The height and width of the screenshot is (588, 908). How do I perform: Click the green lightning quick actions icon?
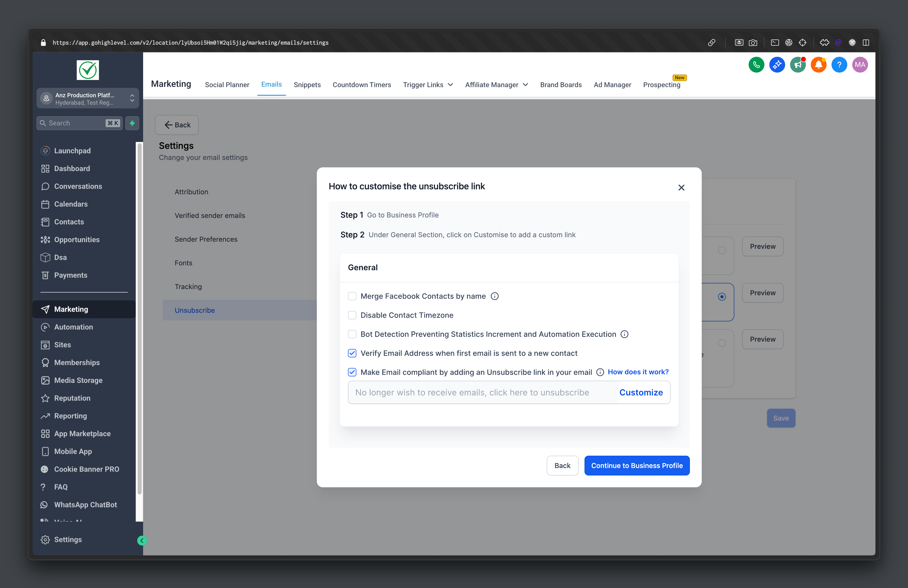132,123
